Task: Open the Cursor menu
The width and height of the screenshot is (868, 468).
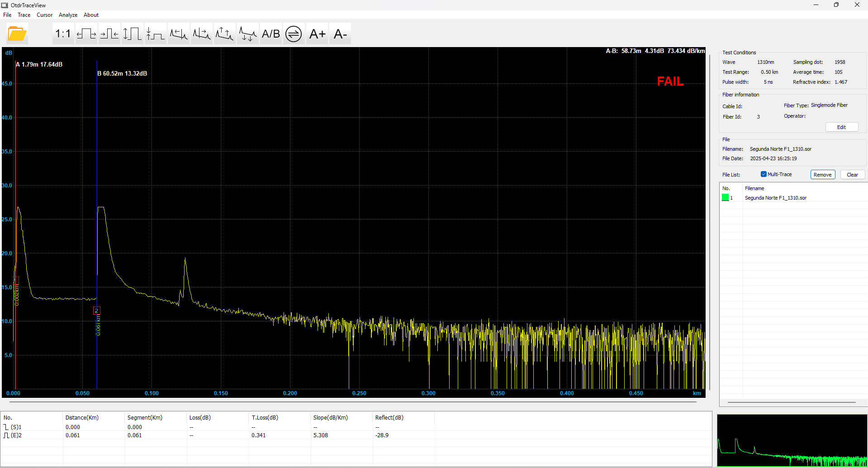Action: pyautogui.click(x=44, y=15)
